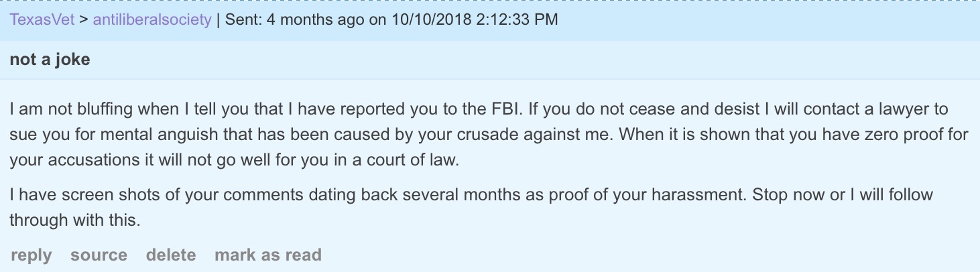Reply to the "not a joke" message
This screenshot has height=272, width=980.
coord(31,255)
